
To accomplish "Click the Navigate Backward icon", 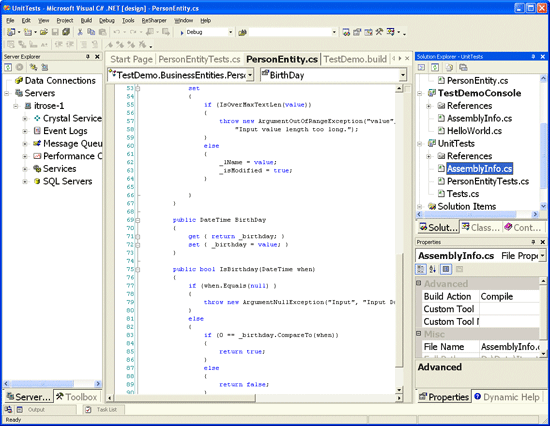I will (x=150, y=32).
